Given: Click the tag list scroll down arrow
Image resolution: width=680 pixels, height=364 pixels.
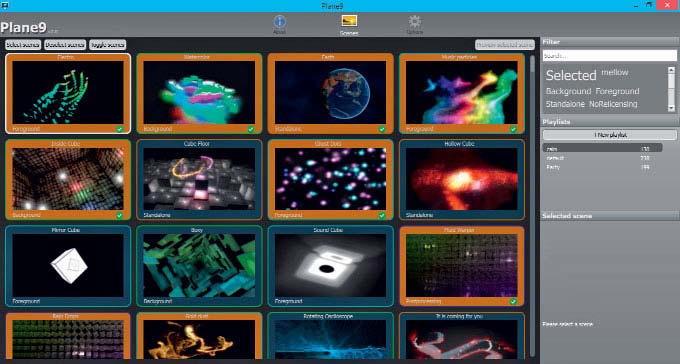Looking at the screenshot, I should pos(671,108).
